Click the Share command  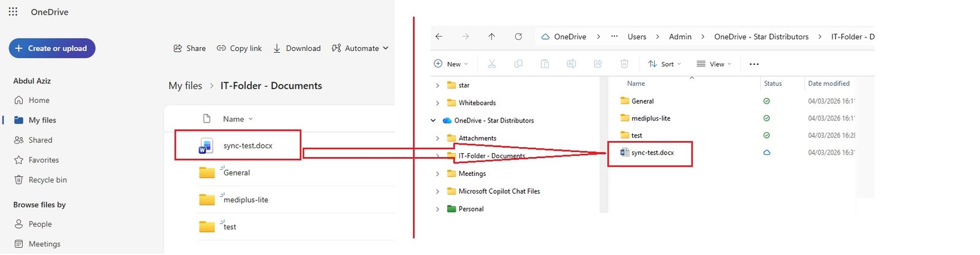pyautogui.click(x=190, y=48)
